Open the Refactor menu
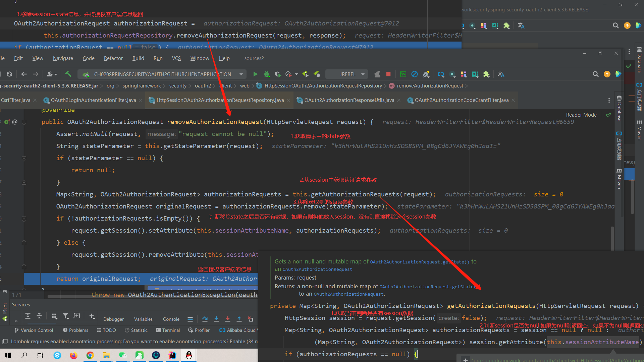Screen dimensions: 644x362 tap(113, 58)
